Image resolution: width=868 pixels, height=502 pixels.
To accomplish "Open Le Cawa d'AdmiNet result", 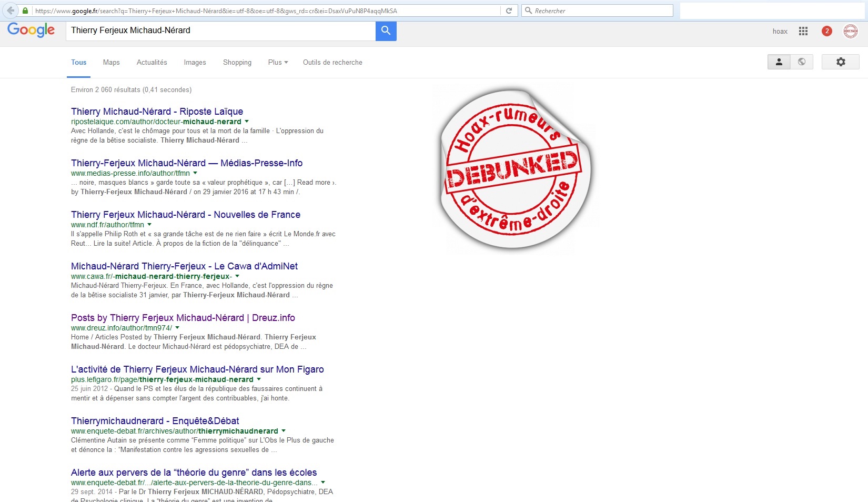I will (x=184, y=266).
